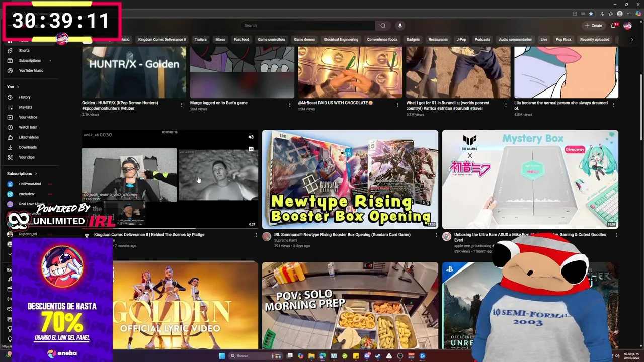The image size is (644, 362).
Task: Select the Fast food chip
Action: [242, 40]
